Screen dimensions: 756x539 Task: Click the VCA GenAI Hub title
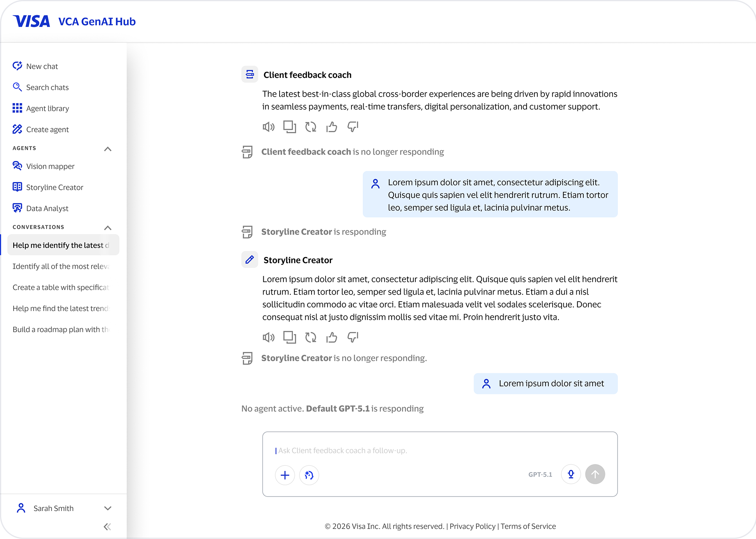pos(97,21)
